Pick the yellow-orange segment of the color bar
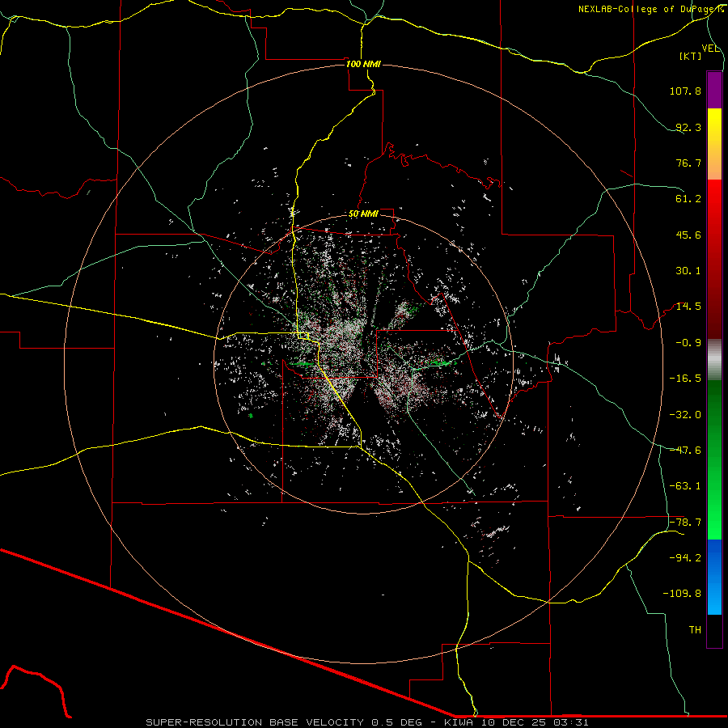The image size is (728, 728). point(714,144)
